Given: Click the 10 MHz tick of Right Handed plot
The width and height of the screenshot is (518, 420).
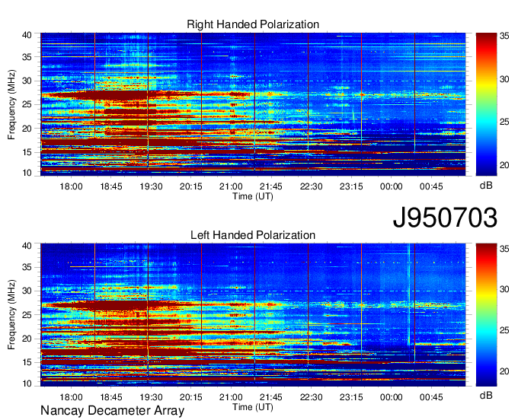Looking at the screenshot, I should pyautogui.click(x=27, y=173).
